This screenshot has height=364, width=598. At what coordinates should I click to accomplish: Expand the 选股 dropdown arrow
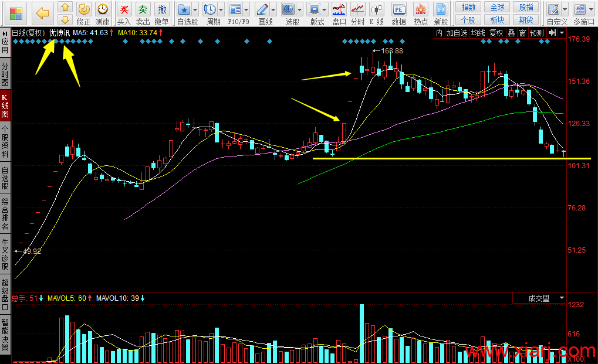(300, 10)
